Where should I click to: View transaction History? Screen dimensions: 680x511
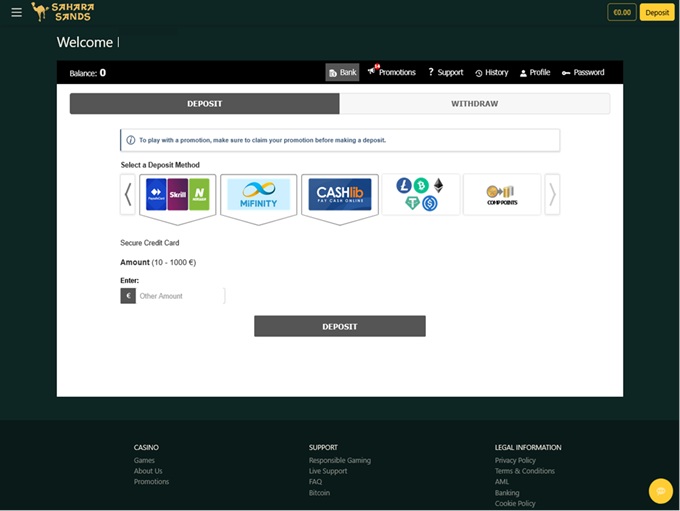tap(491, 72)
